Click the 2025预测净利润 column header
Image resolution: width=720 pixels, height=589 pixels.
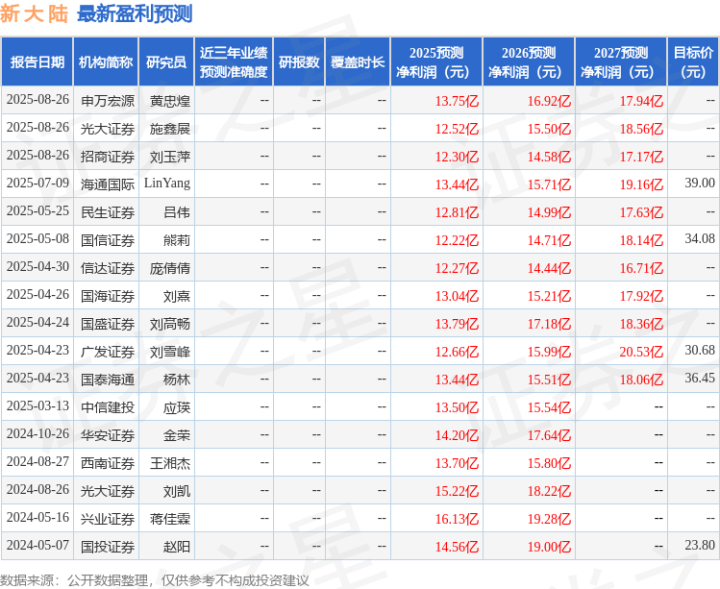[x=436, y=62]
